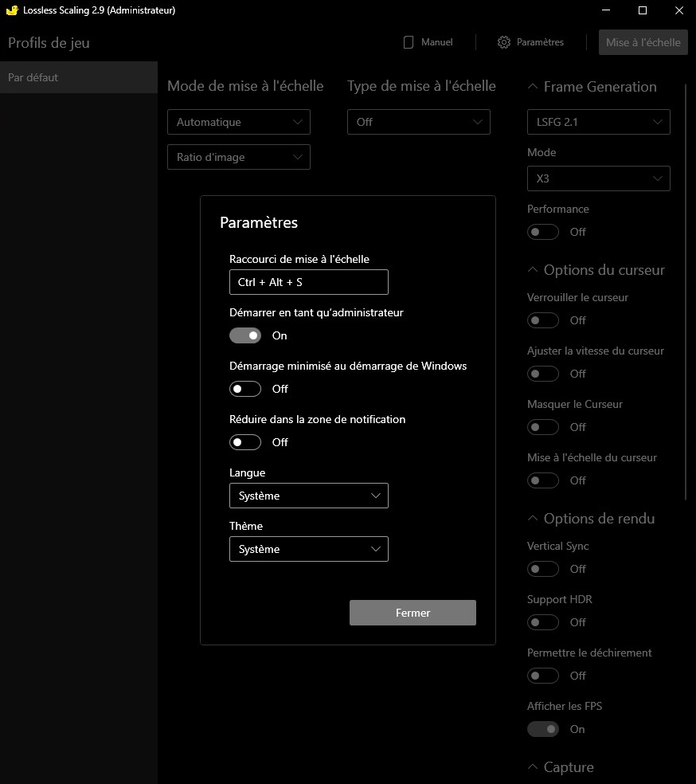696x784 pixels.
Task: Click the Options du curseur heading text
Action: pos(604,270)
